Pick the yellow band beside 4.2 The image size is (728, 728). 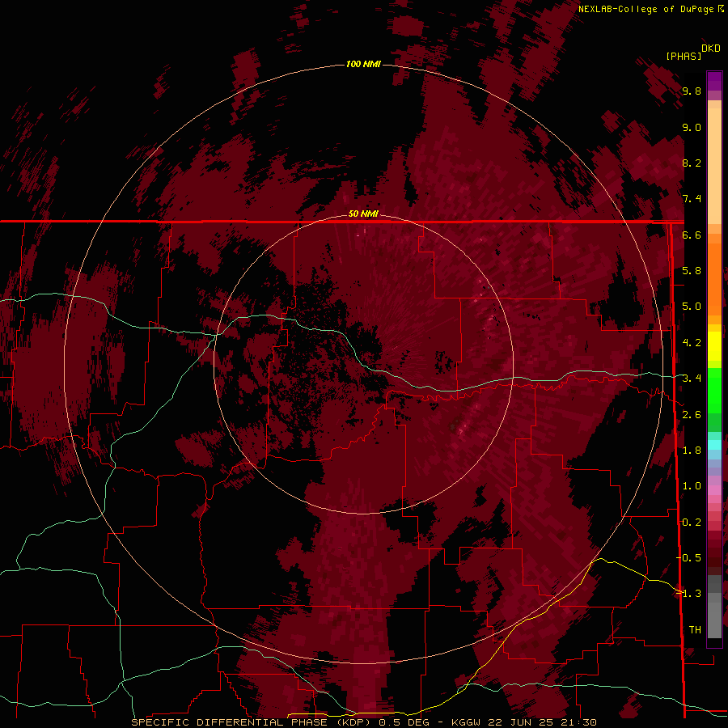click(x=714, y=346)
